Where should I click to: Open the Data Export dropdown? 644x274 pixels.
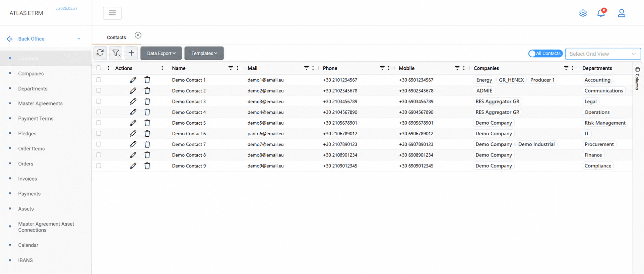pyautogui.click(x=161, y=53)
